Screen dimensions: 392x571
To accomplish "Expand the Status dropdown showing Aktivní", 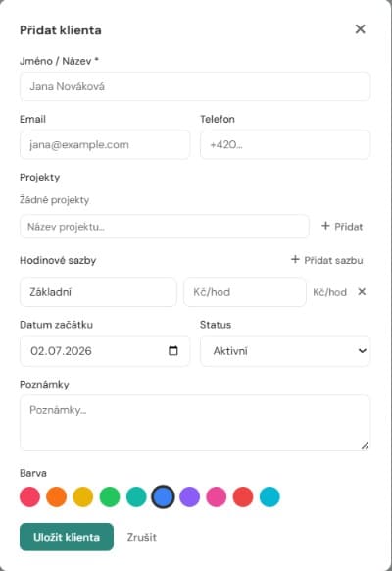I will pyautogui.click(x=285, y=351).
